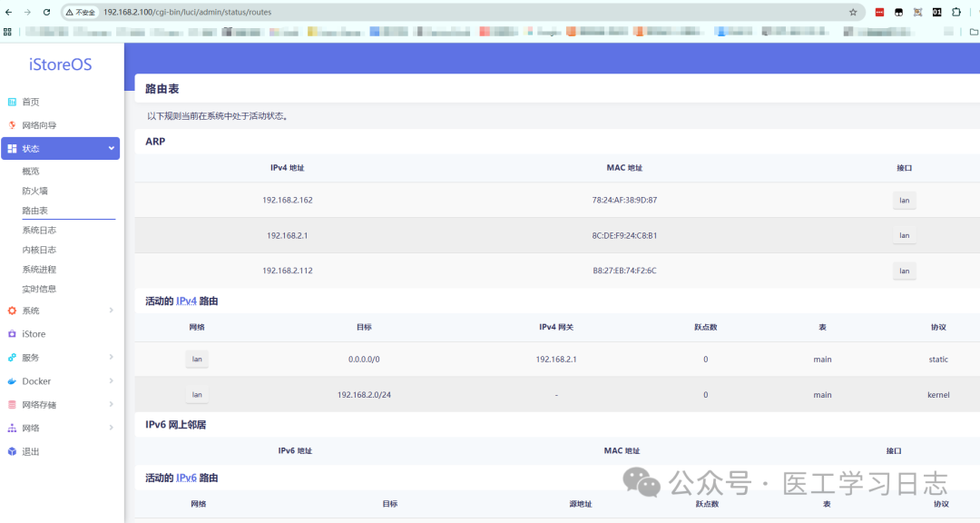Click the lan badge for 192.168.2.112
980x523 pixels.
905,271
